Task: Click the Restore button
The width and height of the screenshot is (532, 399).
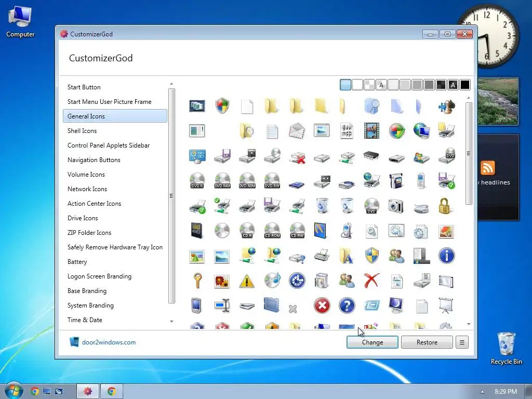Action: pyautogui.click(x=427, y=342)
